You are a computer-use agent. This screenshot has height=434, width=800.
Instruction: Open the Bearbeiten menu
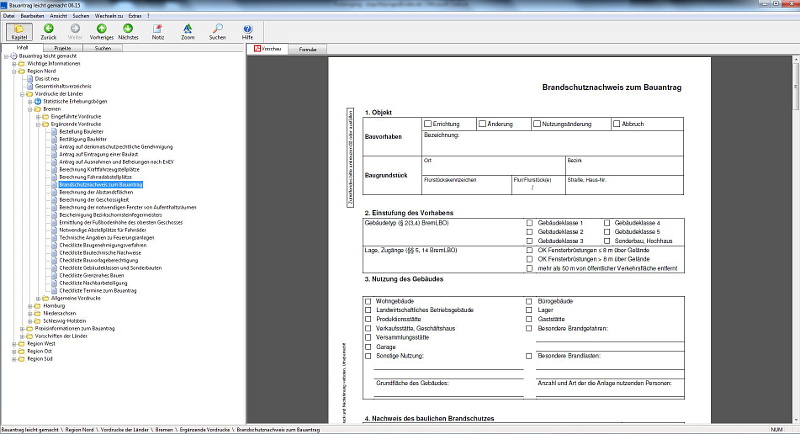(x=33, y=16)
